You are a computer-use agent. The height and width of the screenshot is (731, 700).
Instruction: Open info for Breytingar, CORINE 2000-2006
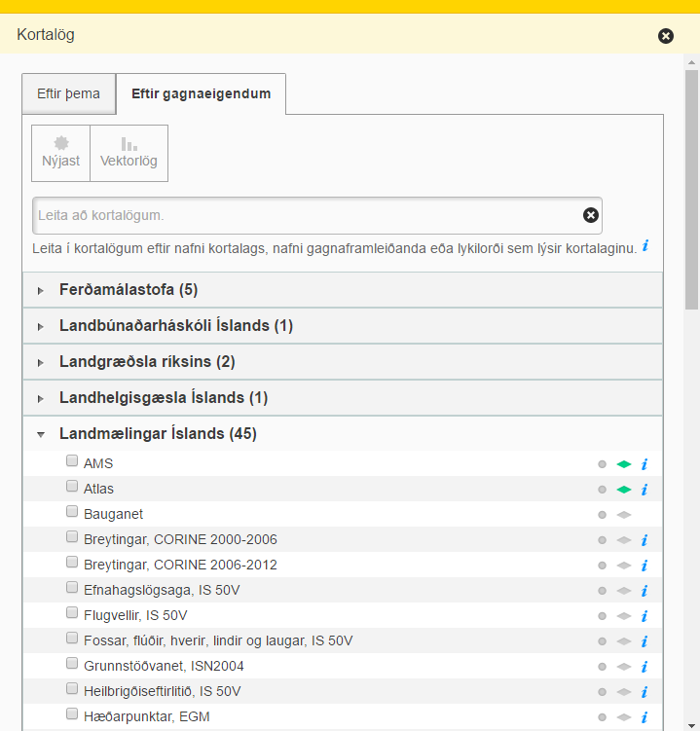click(645, 540)
